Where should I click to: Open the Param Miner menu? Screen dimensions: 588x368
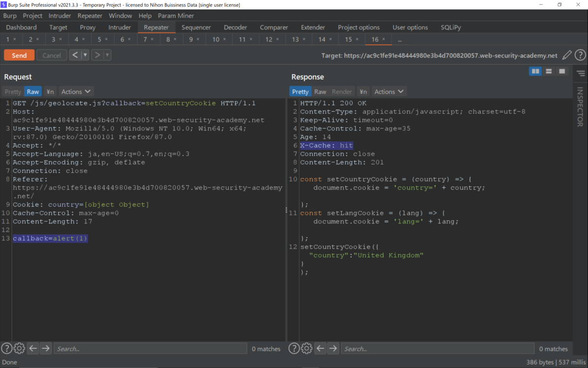coord(176,16)
